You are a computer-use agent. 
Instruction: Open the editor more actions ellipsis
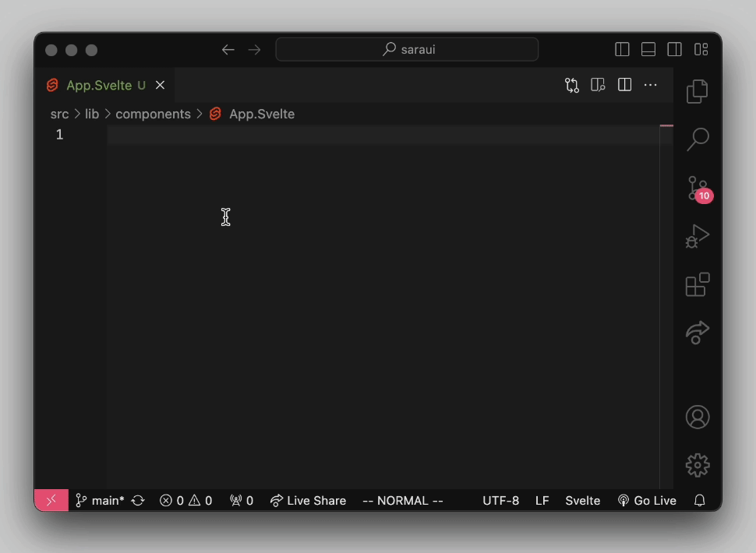651,85
